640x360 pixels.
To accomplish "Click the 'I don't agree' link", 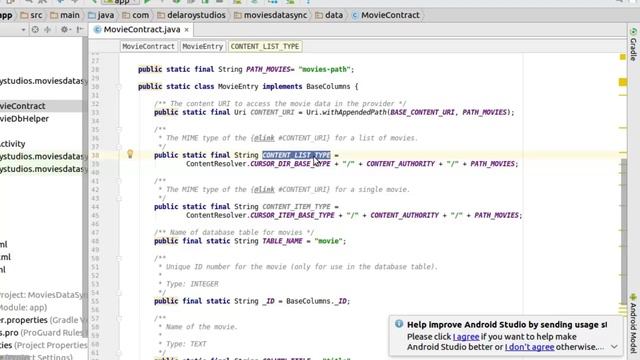I will click(x=529, y=347).
